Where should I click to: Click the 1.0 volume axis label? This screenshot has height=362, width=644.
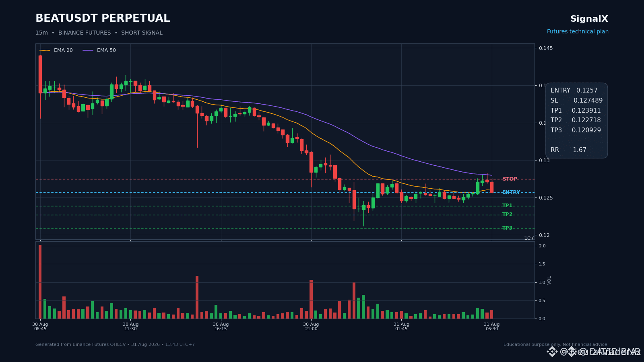[542, 282]
